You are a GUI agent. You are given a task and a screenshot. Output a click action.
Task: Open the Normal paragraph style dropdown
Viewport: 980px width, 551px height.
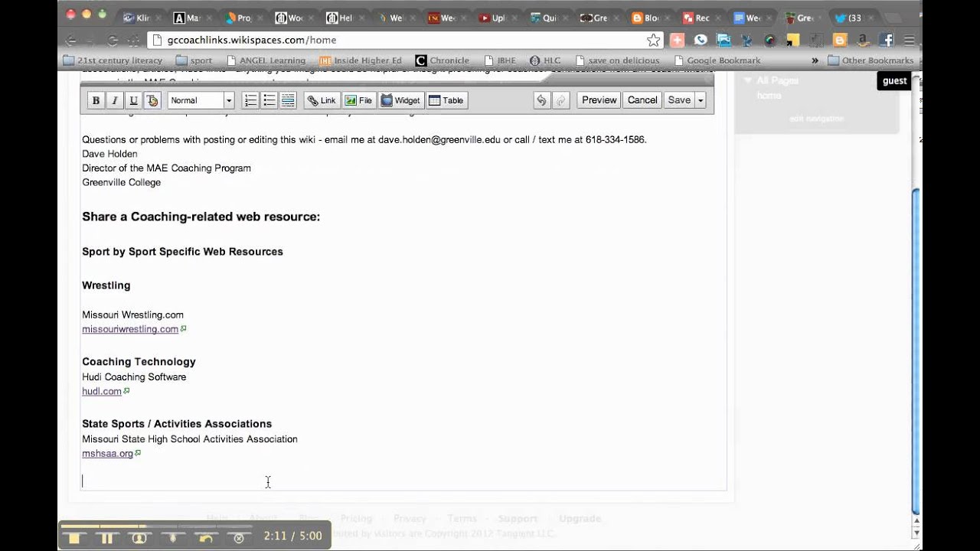201,100
